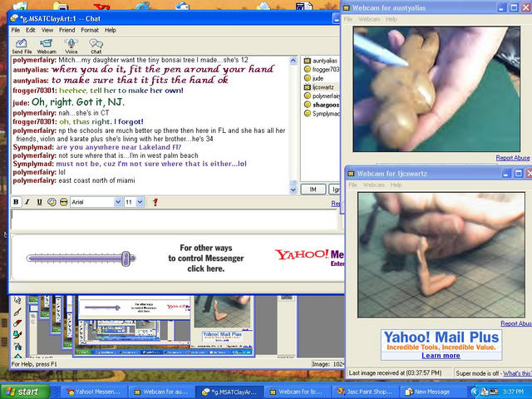Select auntyalias in the chat user list
This screenshot has height=399, width=532.
[x=321, y=61]
